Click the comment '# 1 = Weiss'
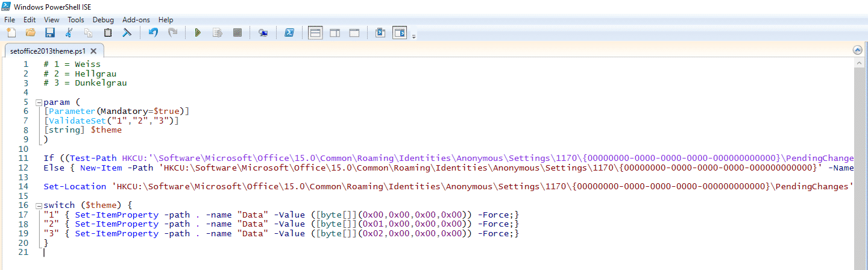This screenshot has width=868, height=270. (72, 64)
